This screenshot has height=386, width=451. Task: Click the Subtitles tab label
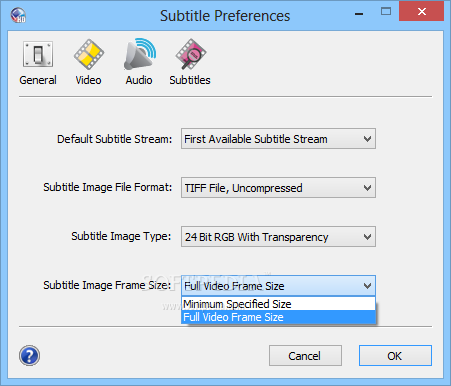click(190, 80)
